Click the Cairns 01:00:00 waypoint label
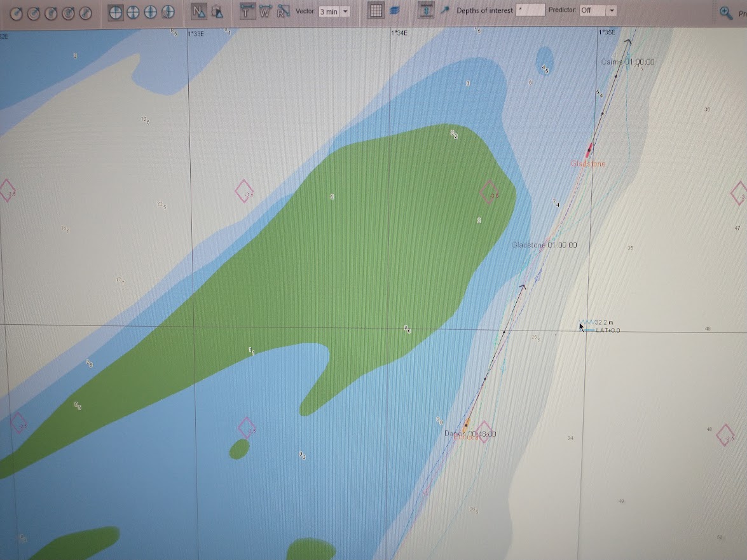This screenshot has height=560, width=747. [627, 62]
